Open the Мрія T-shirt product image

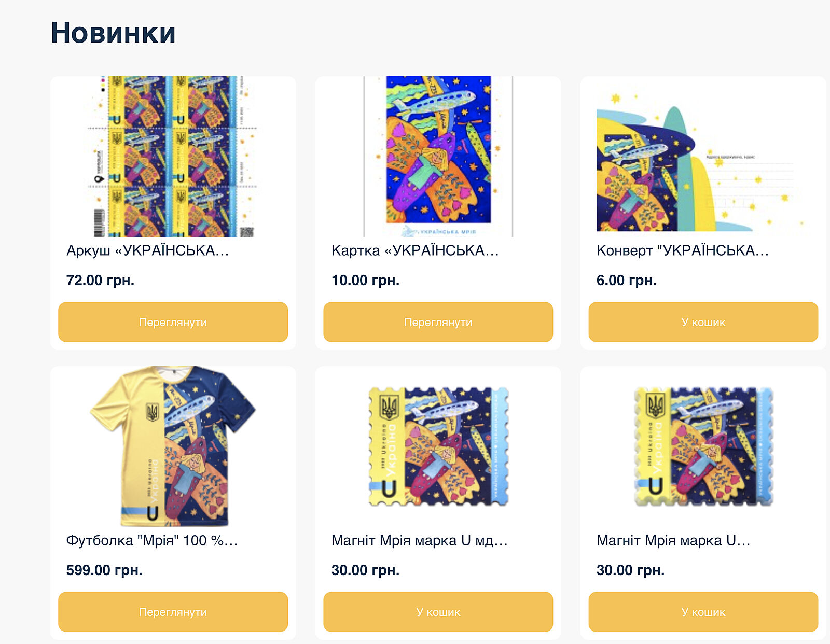coord(173,446)
